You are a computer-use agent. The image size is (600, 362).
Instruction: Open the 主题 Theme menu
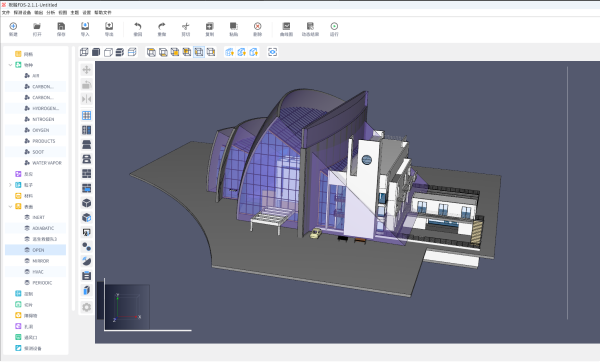[x=75, y=13]
